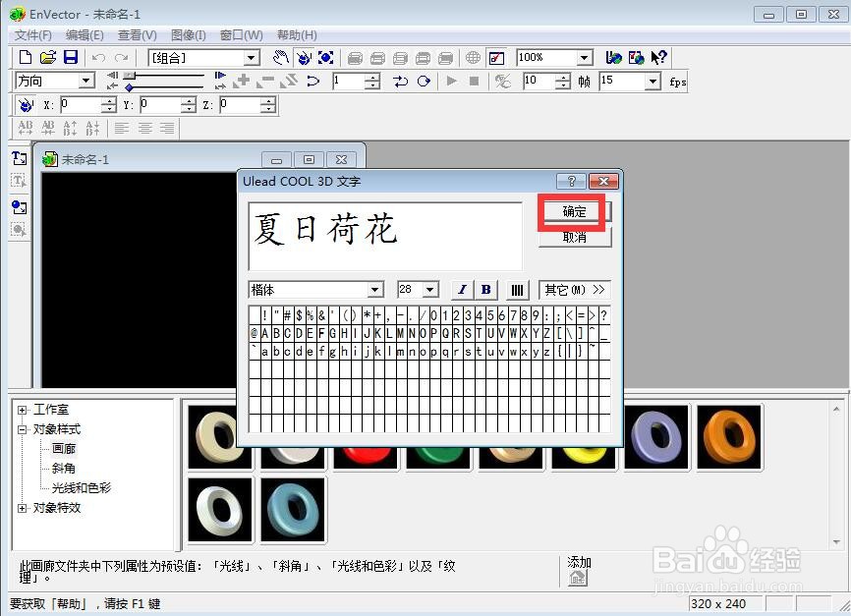851x616 pixels.
Task: Click the dialog help question mark button
Action: pyautogui.click(x=572, y=181)
